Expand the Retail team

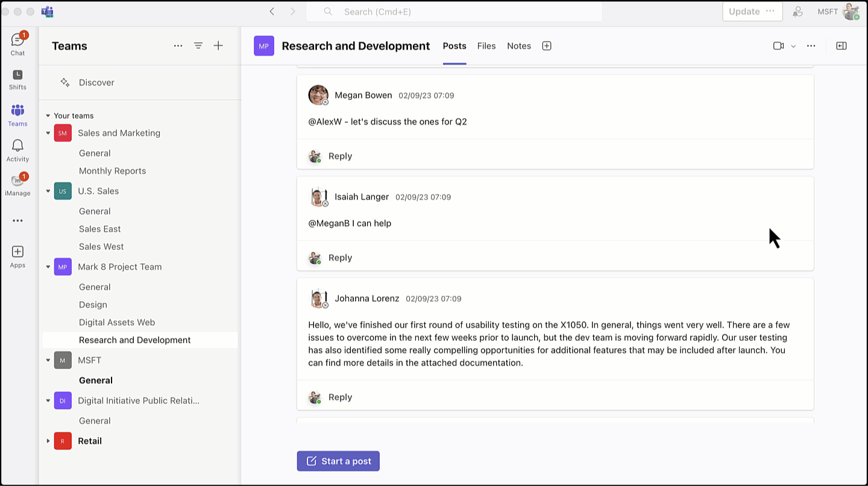coord(48,441)
